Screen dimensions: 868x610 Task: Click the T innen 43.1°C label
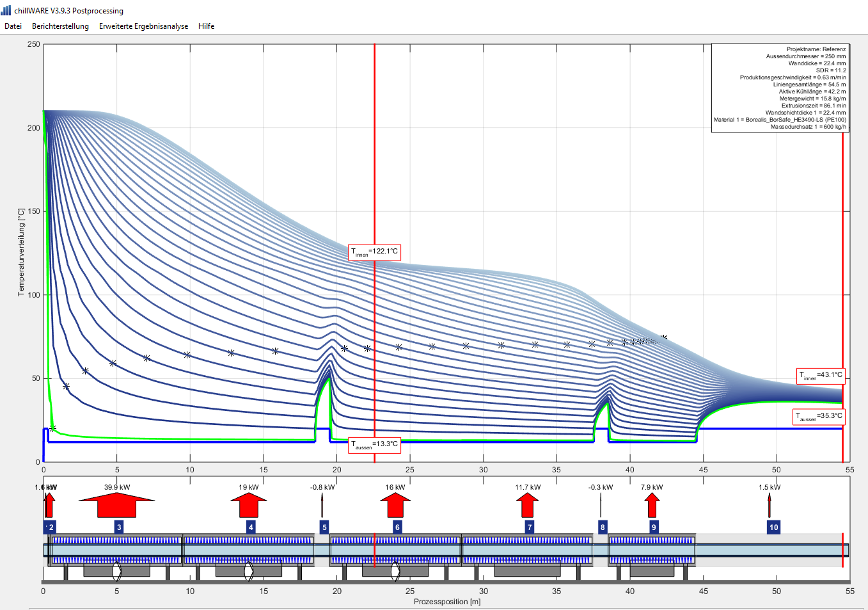coord(820,376)
